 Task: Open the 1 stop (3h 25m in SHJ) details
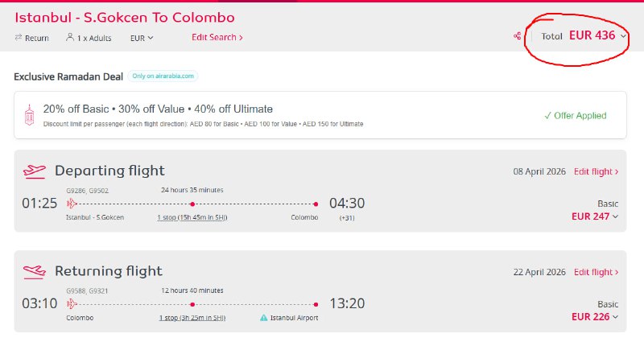click(192, 318)
